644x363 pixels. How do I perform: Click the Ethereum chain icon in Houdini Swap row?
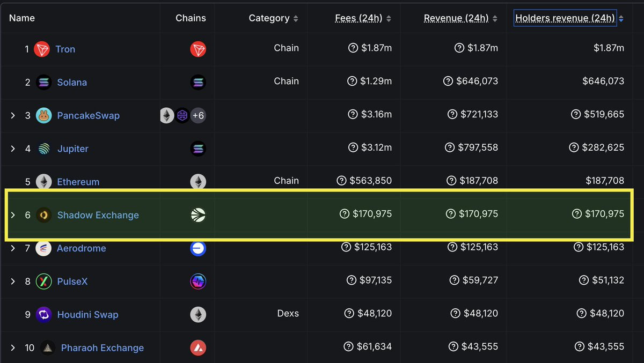pyautogui.click(x=198, y=315)
